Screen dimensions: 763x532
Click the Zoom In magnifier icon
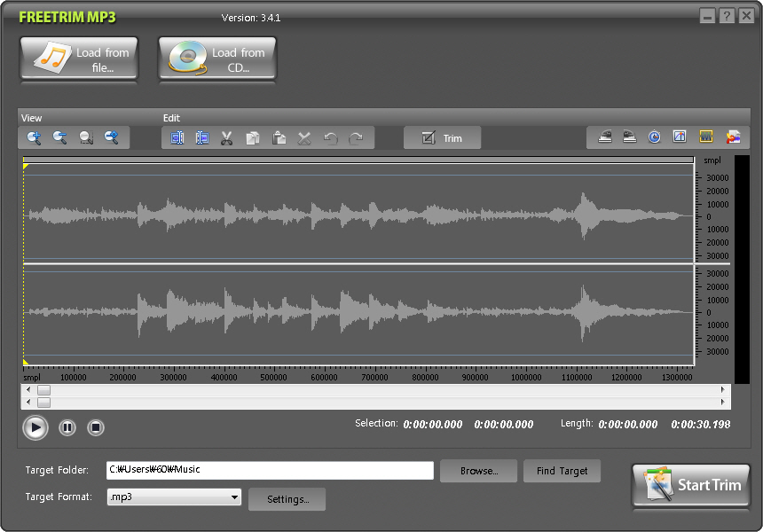[34, 138]
